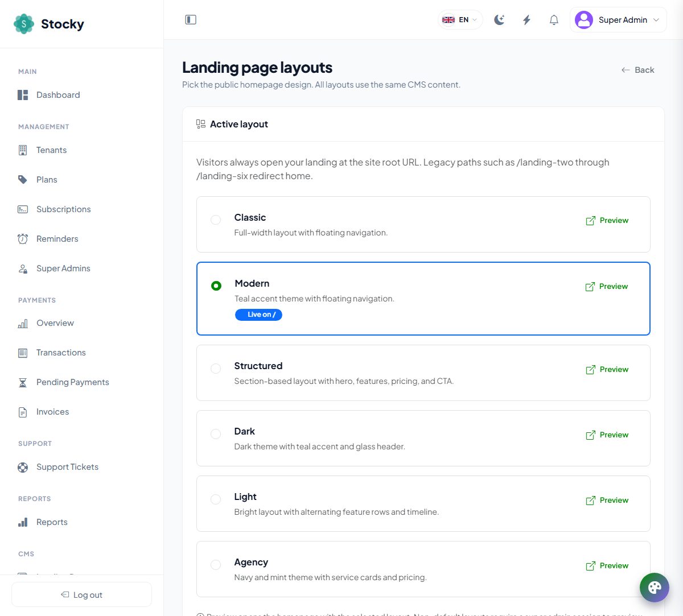Open the notifications bell
683x616 pixels.
pos(554,20)
